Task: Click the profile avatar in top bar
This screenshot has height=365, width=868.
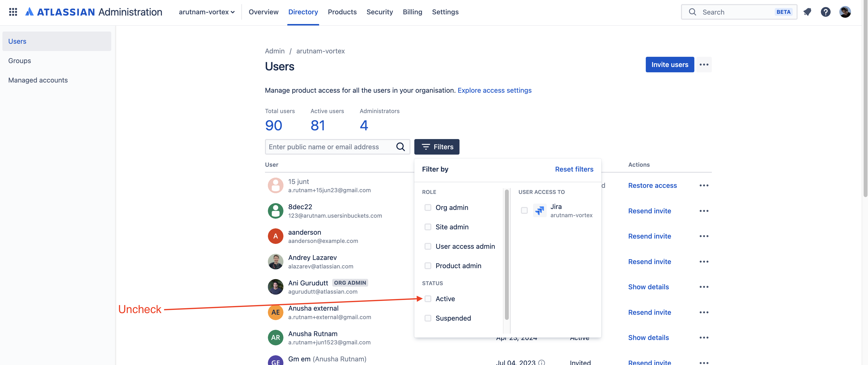Action: [x=845, y=12]
